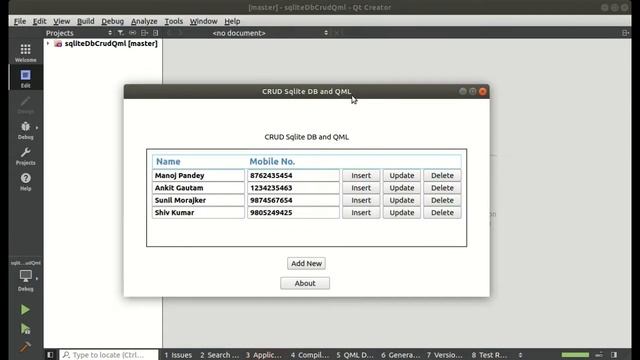Image resolution: width=640 pixels, height=360 pixels.
Task: Split the Projects pane icon
Action: pos(144,33)
